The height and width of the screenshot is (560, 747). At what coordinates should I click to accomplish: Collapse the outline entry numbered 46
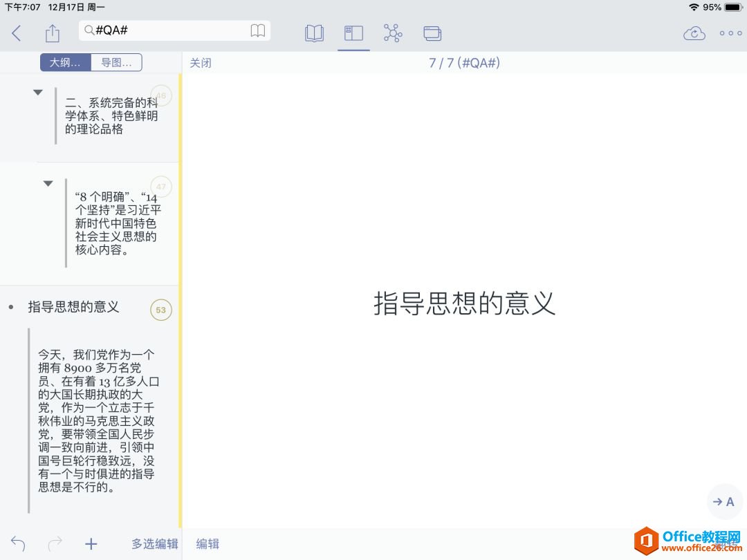(x=38, y=92)
